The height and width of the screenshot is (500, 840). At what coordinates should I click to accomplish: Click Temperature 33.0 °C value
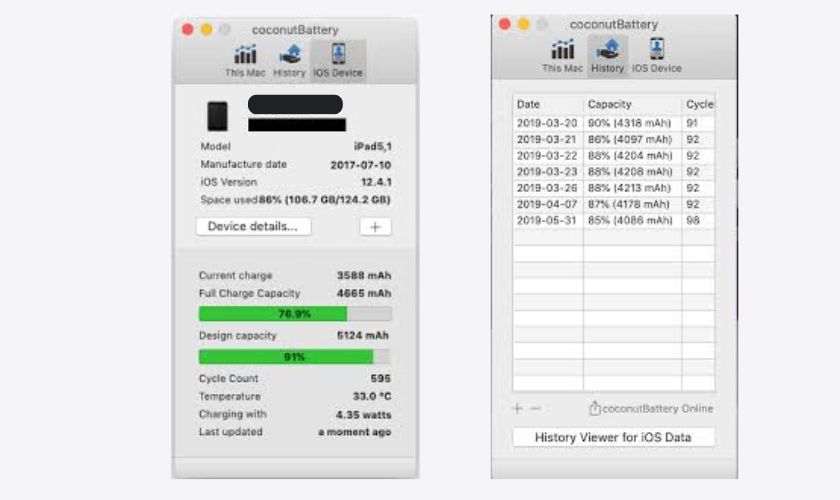tap(372, 397)
